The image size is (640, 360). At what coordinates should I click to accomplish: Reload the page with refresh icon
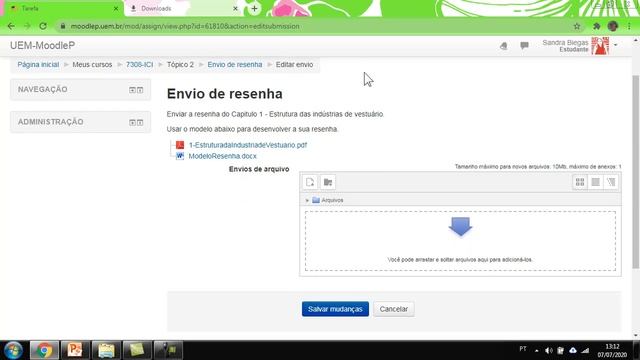[43, 26]
